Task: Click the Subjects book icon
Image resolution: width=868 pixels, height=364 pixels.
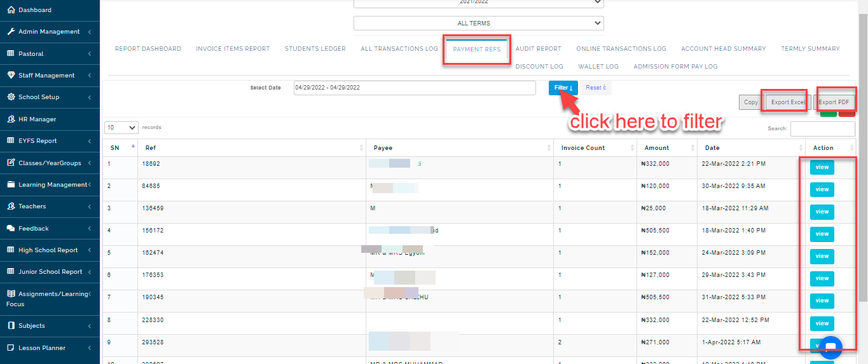Action: click(x=11, y=326)
